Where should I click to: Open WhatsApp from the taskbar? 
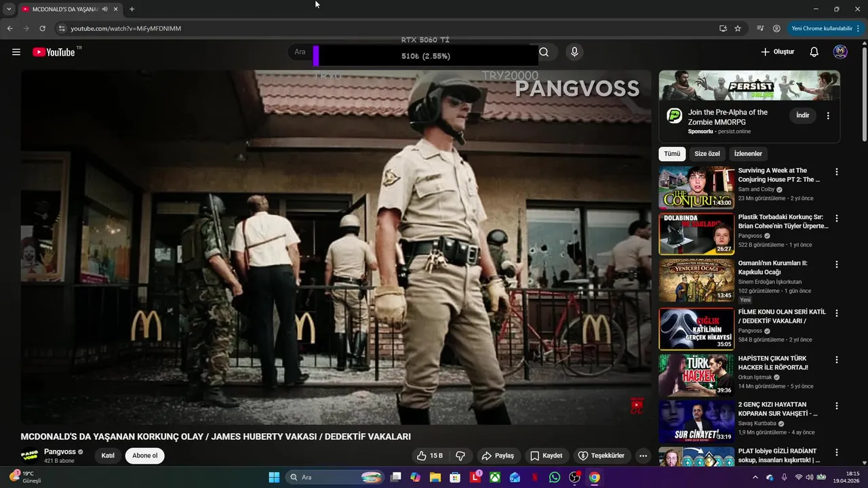pyautogui.click(x=555, y=477)
